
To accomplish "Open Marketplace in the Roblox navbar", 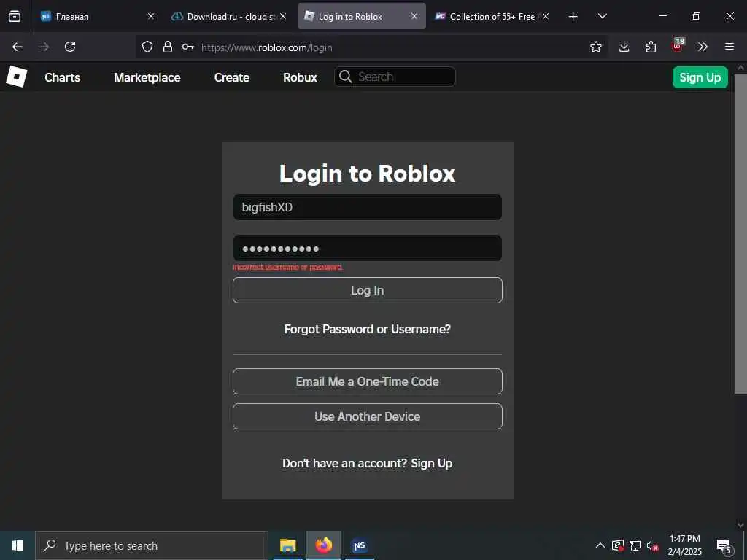I will [147, 77].
